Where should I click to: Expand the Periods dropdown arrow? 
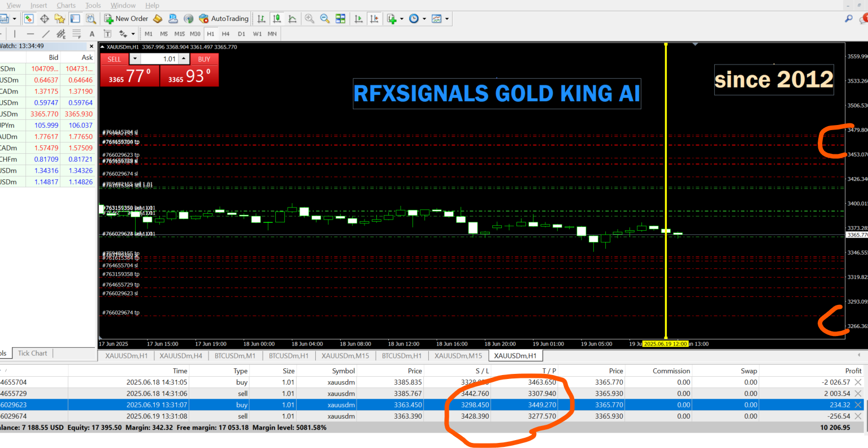[424, 19]
